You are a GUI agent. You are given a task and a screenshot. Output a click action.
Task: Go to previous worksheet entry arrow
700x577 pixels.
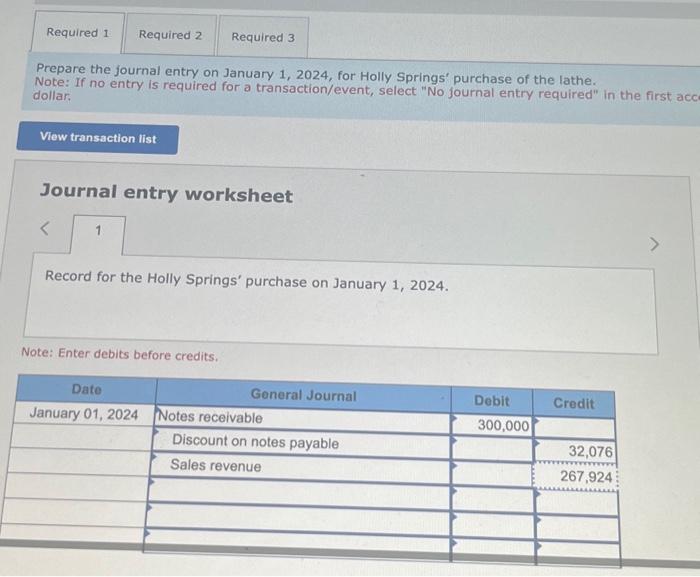(44, 229)
